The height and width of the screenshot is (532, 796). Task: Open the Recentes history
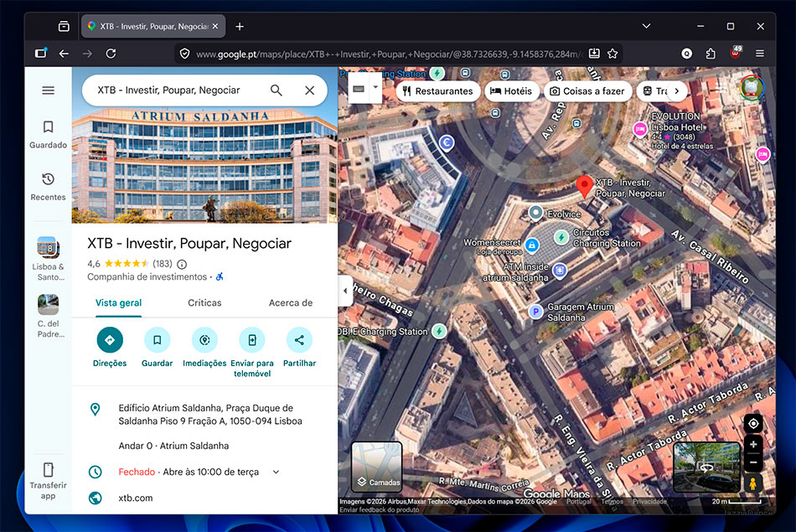[x=49, y=186]
